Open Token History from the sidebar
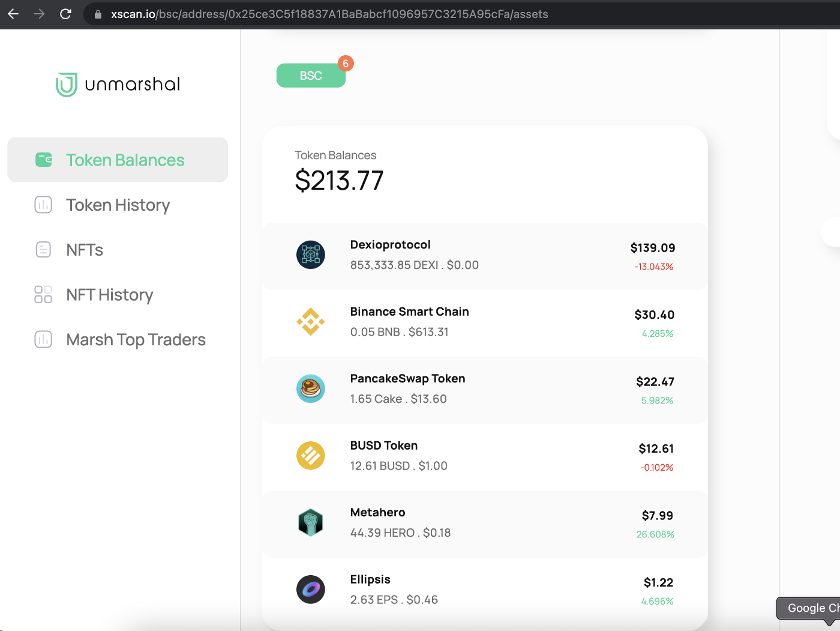The image size is (840, 631). pyautogui.click(x=118, y=205)
